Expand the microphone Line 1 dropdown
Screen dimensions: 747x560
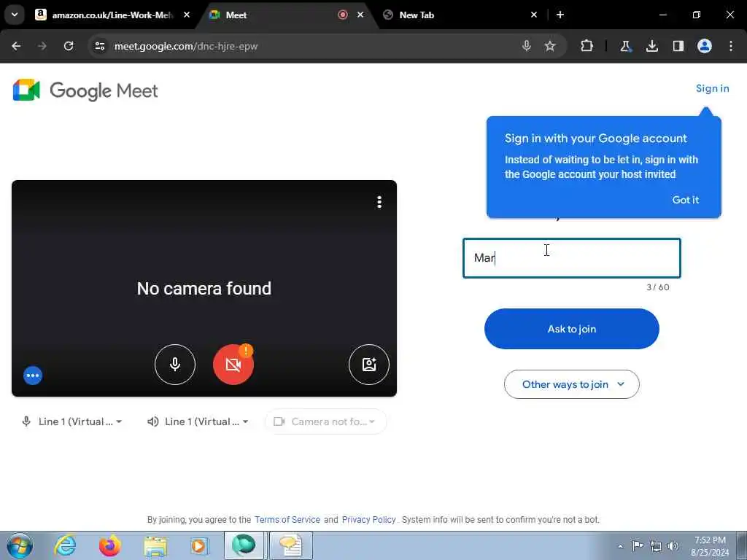point(71,421)
